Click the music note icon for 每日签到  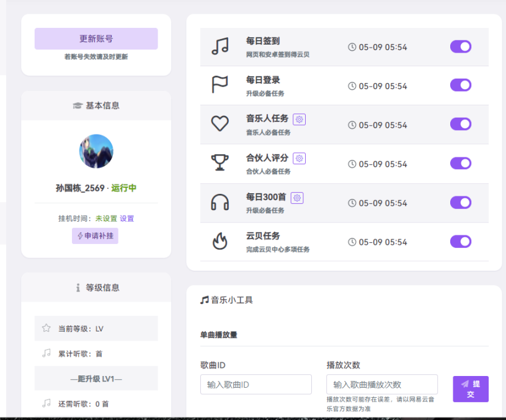click(220, 46)
